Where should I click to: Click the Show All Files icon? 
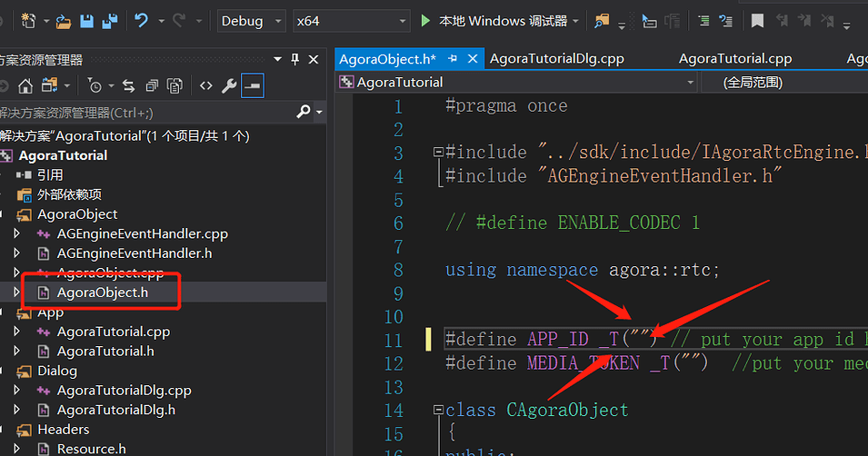(x=175, y=85)
